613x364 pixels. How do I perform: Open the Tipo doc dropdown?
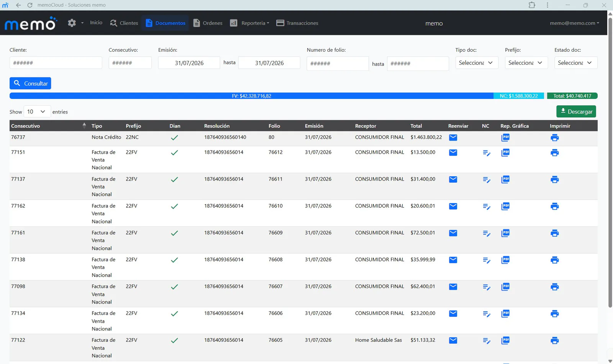[477, 63]
